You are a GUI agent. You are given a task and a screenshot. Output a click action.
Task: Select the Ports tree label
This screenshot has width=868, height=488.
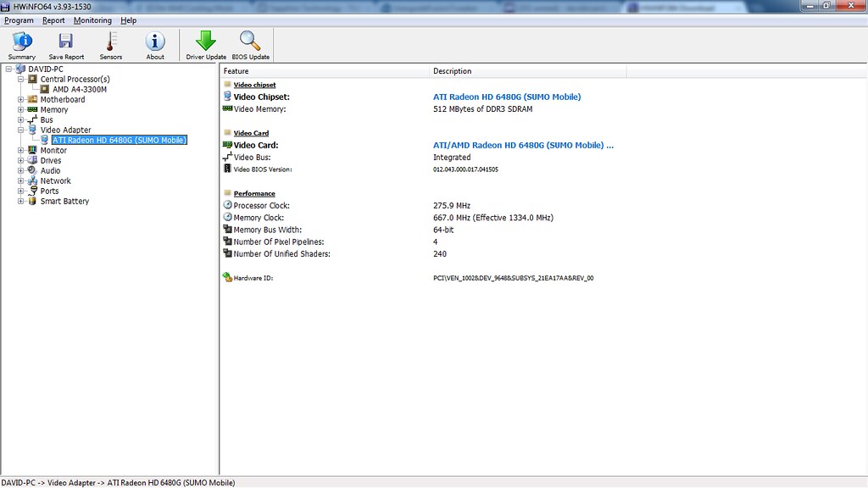(x=49, y=191)
